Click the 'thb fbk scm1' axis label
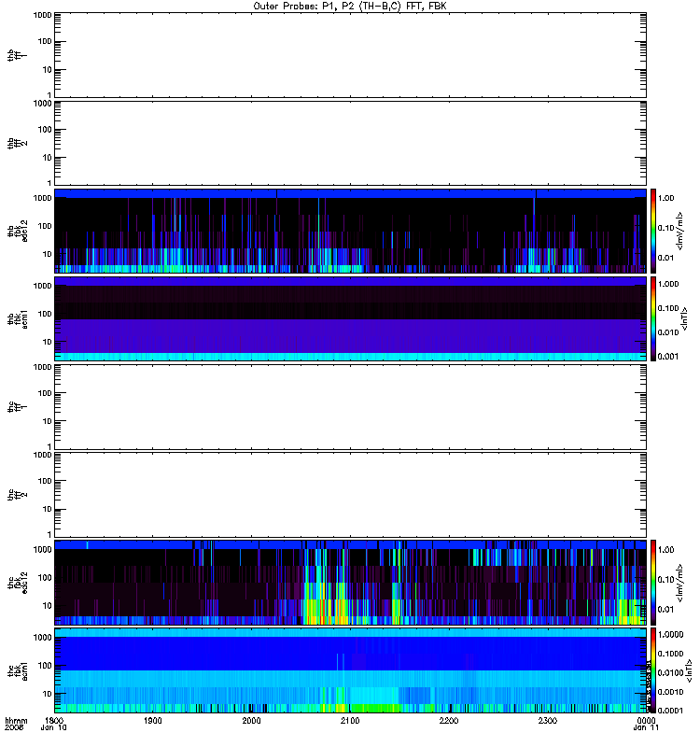 pyautogui.click(x=18, y=318)
